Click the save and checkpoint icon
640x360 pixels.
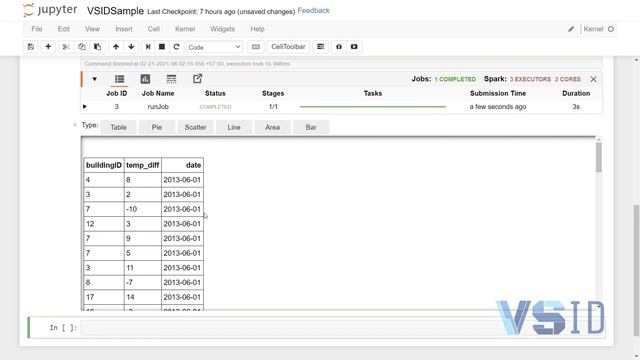pyautogui.click(x=31, y=47)
